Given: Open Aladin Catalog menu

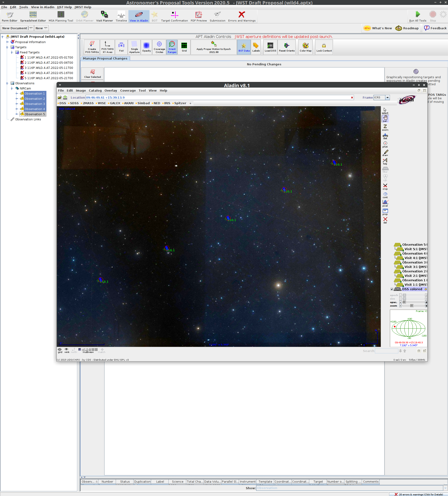Looking at the screenshot, I should [95, 91].
